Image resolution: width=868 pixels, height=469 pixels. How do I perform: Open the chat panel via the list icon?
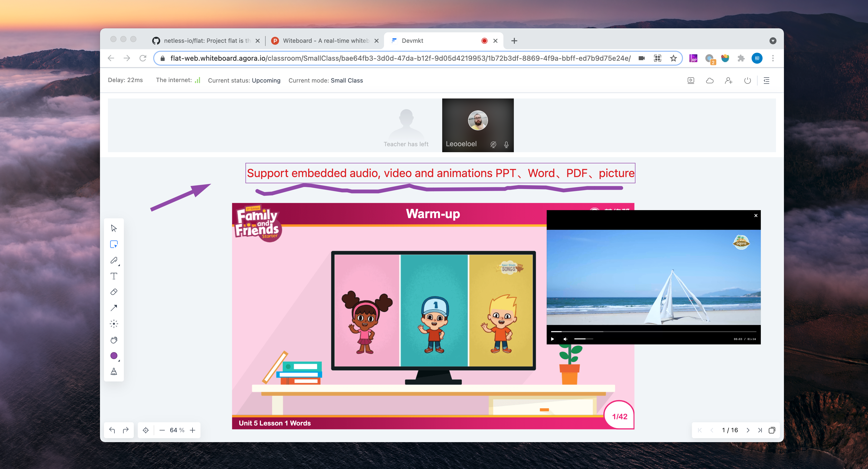coord(766,81)
